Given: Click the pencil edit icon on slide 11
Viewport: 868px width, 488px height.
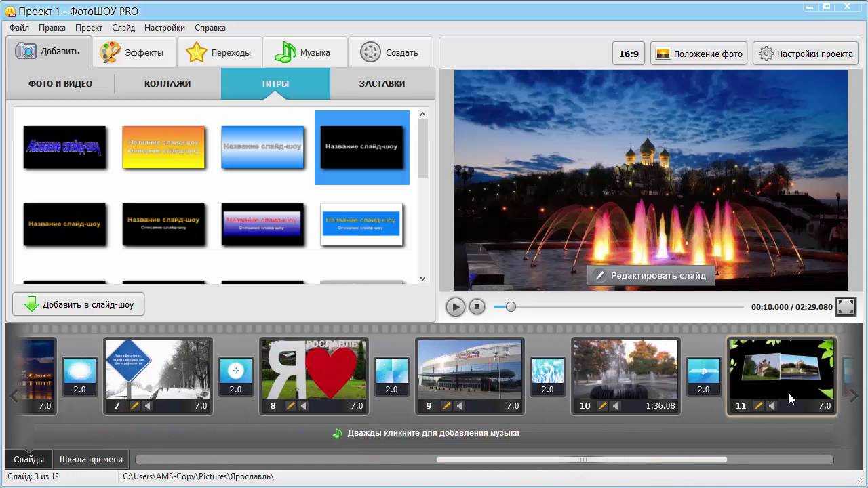Looking at the screenshot, I should click(x=758, y=406).
